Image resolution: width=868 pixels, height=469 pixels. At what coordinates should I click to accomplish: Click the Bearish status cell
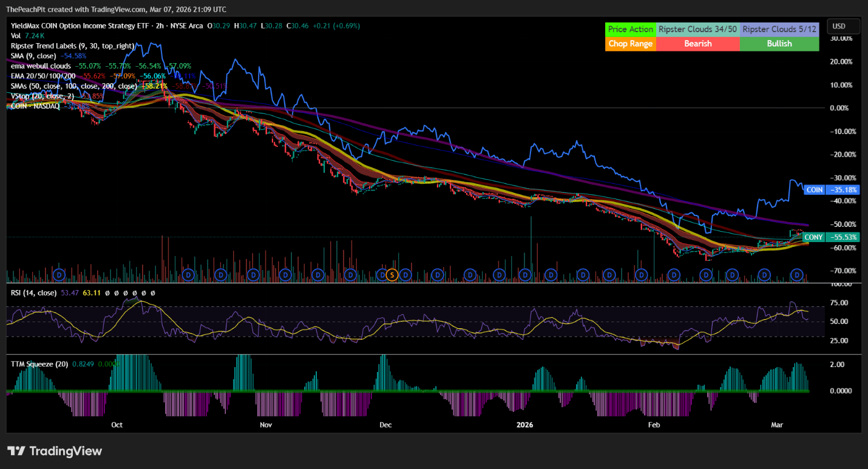(698, 44)
